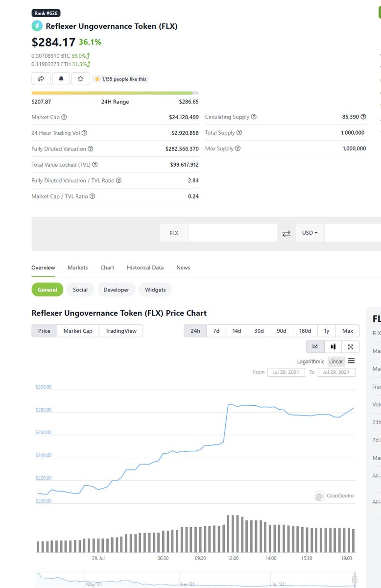Click the USD amount input field
The width and height of the screenshot is (381, 588).
353,233
